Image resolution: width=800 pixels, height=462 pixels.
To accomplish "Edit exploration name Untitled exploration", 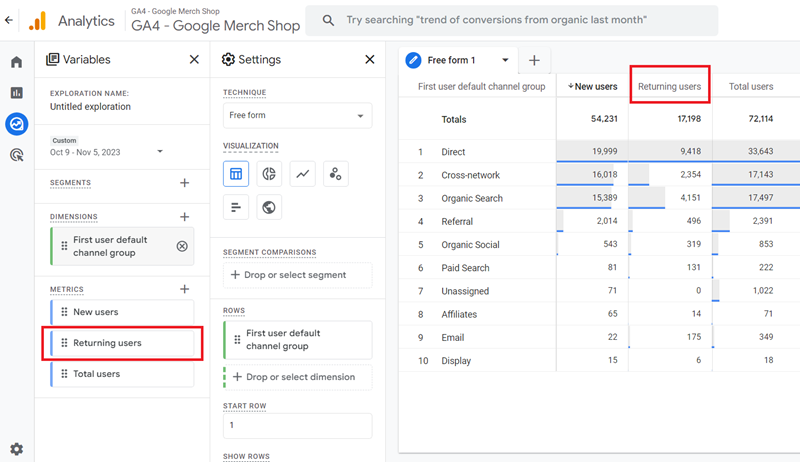I will click(90, 107).
